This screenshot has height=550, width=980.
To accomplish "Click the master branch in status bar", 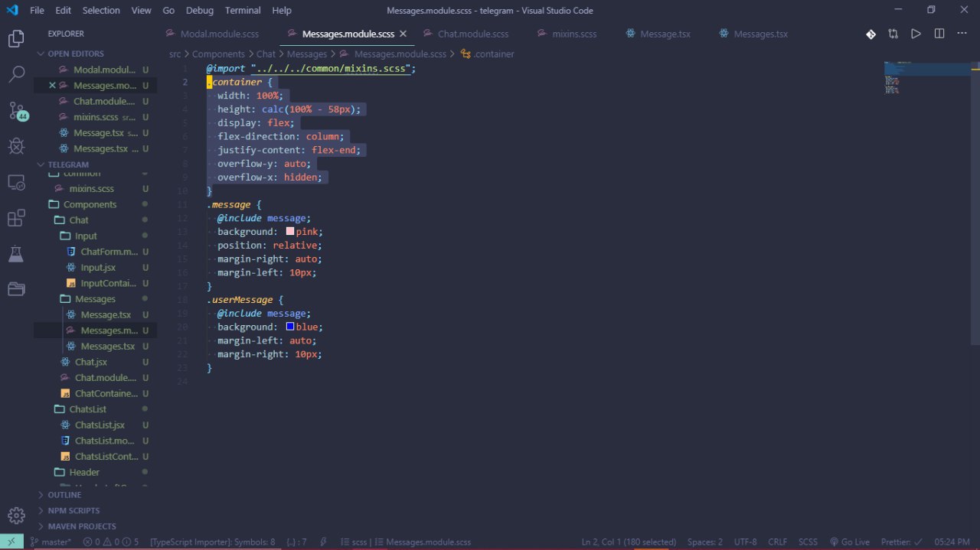I will (51, 542).
